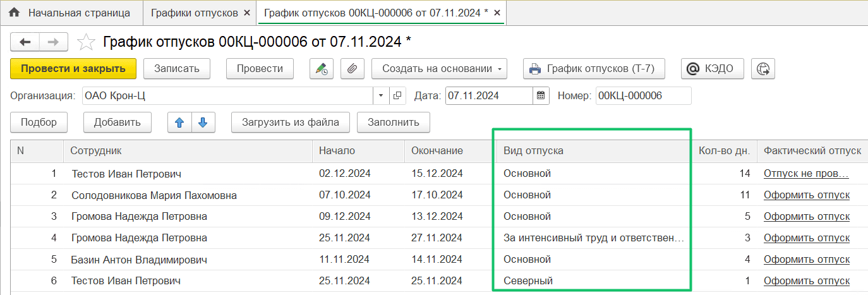
Task: Open the calendar picker for Дата
Action: [541, 96]
